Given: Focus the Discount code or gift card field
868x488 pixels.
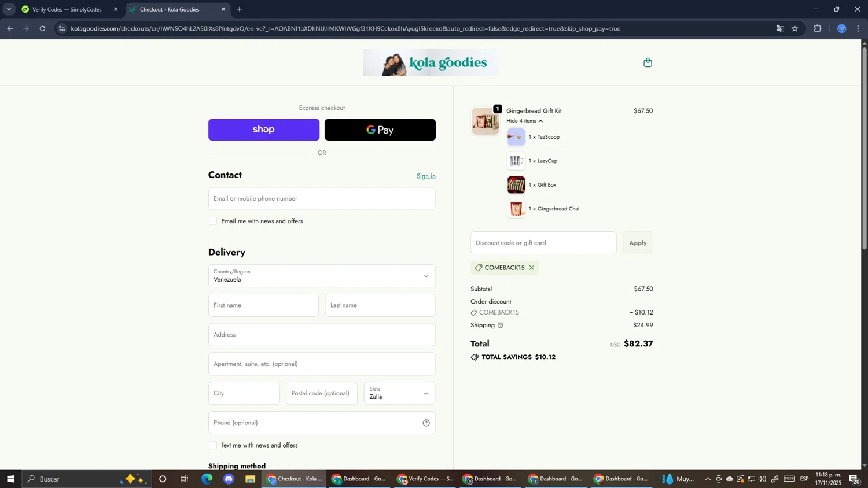Looking at the screenshot, I should [543, 243].
